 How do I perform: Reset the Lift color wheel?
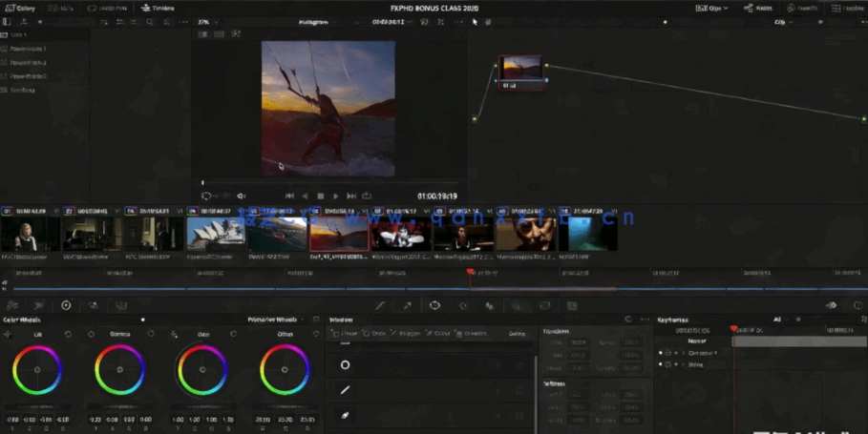tap(68, 334)
